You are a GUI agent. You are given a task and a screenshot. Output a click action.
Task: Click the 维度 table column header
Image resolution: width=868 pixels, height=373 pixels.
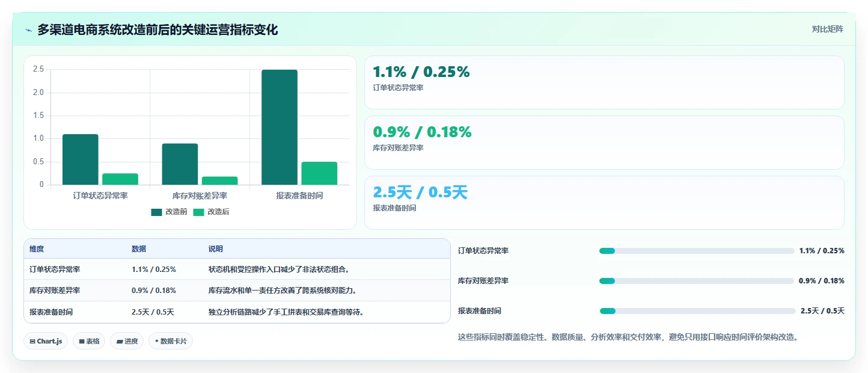[x=37, y=249]
